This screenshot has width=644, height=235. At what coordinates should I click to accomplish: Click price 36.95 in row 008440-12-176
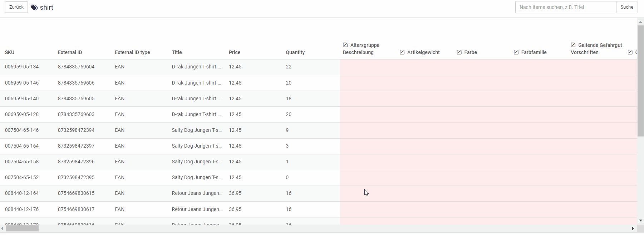click(x=235, y=209)
